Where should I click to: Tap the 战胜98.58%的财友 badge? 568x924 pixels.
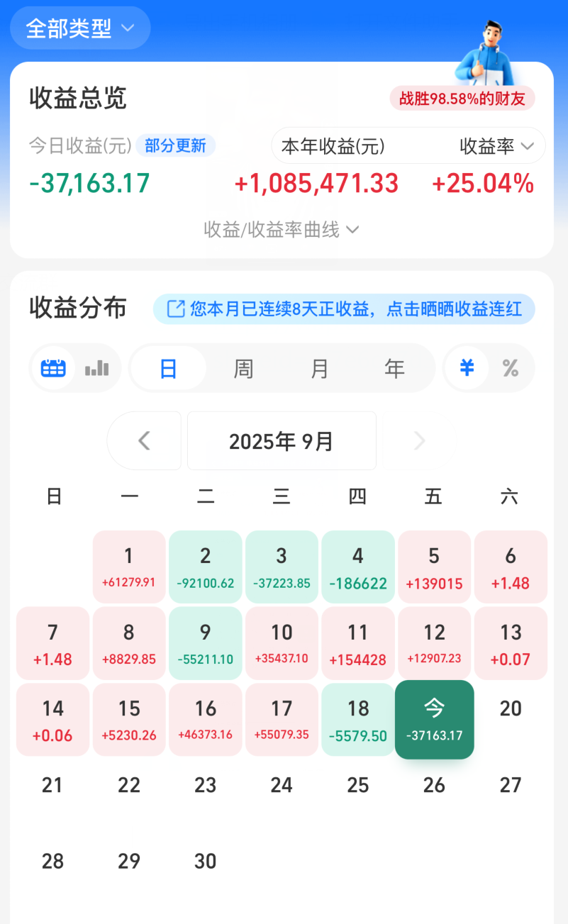point(462,99)
